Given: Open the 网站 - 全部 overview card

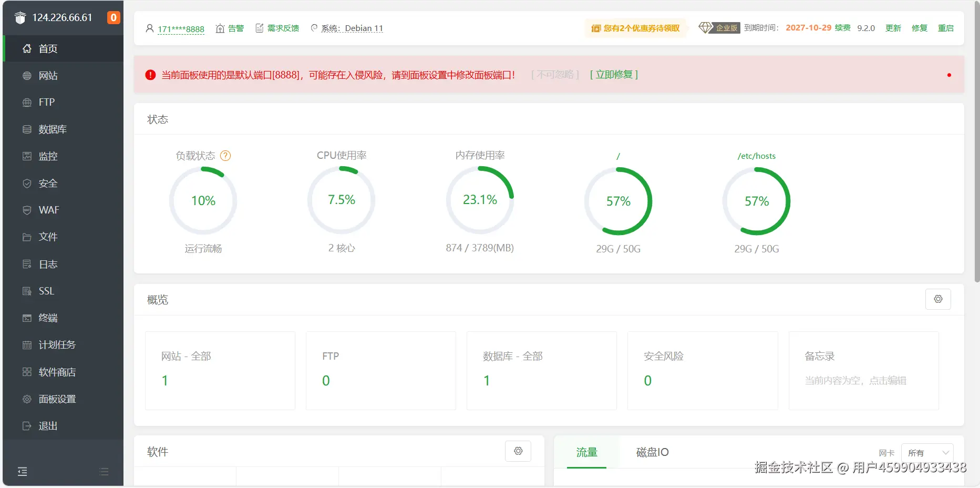Looking at the screenshot, I should [x=220, y=371].
